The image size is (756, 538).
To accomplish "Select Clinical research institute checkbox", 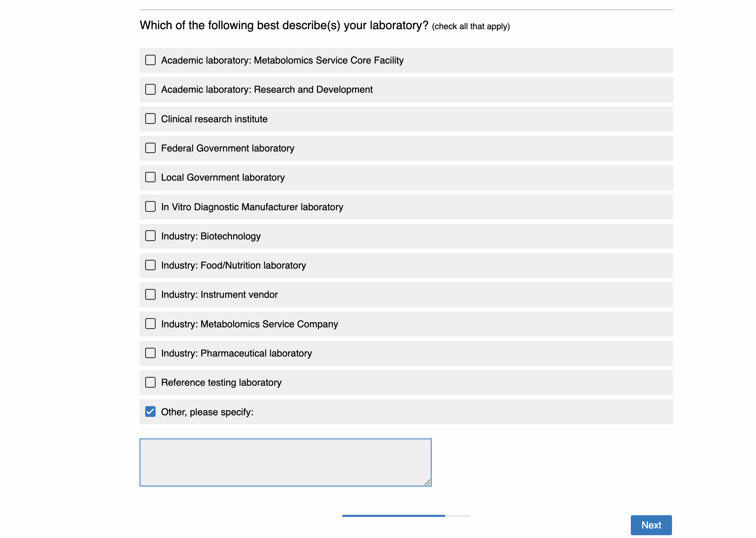I will [x=150, y=119].
